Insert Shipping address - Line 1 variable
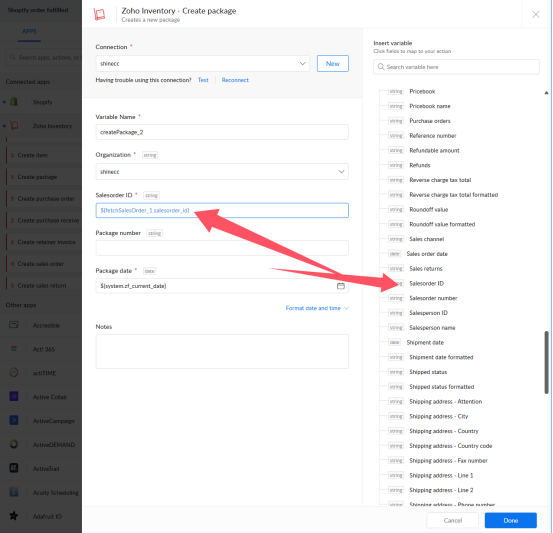Image resolution: width=553 pixels, height=533 pixels. tap(441, 476)
